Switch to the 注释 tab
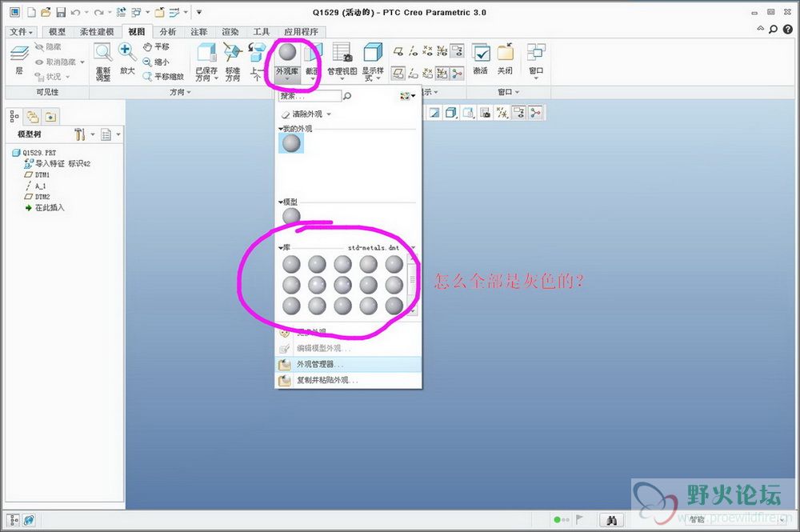This screenshot has height=532, width=800. 199,32
